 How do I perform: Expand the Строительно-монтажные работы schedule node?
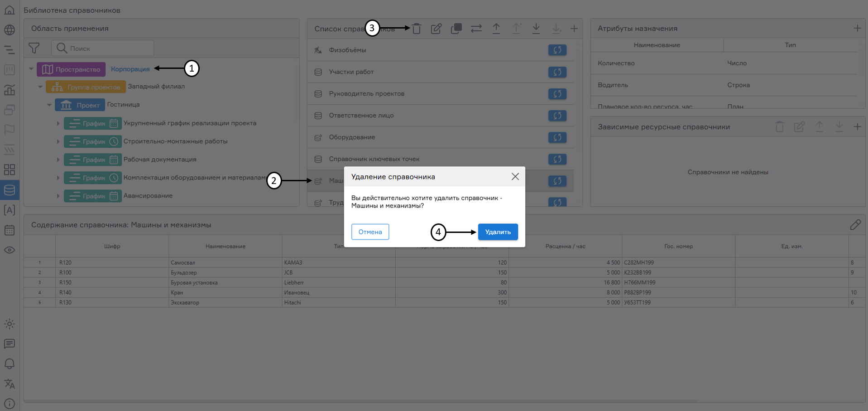point(58,141)
